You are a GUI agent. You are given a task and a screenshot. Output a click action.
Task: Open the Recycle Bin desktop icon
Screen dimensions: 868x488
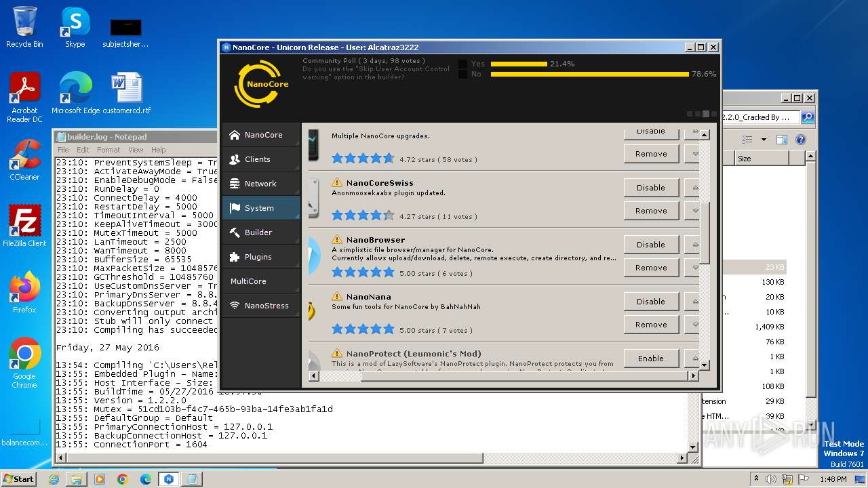coord(24,27)
